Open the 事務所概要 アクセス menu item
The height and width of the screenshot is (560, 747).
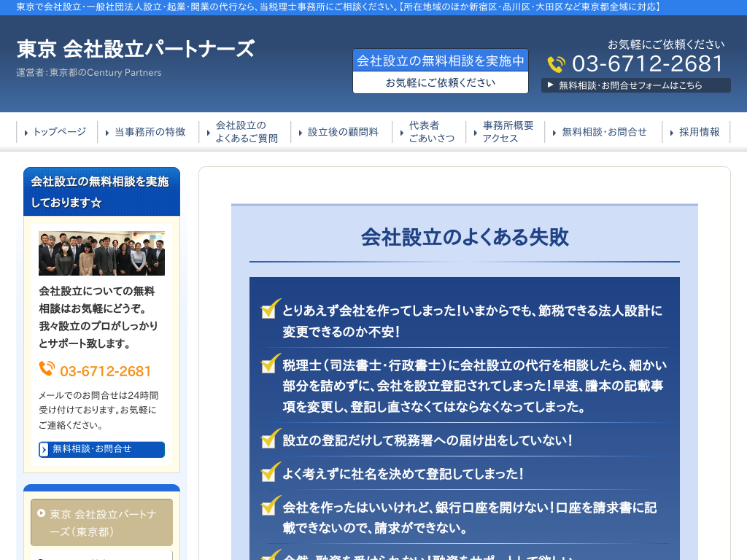point(505,132)
